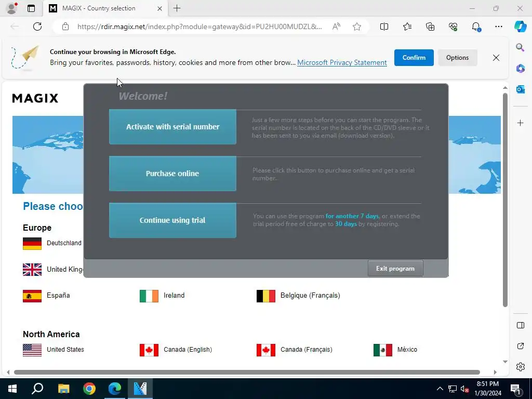The height and width of the screenshot is (399, 532).
Task: Open sidebar settings gear
Action: 520,367
